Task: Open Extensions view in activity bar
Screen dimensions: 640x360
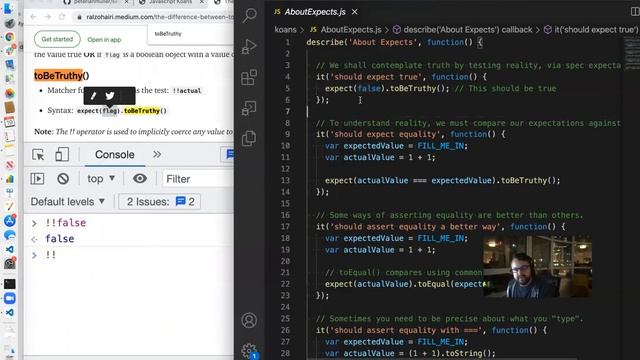Action: click(249, 77)
